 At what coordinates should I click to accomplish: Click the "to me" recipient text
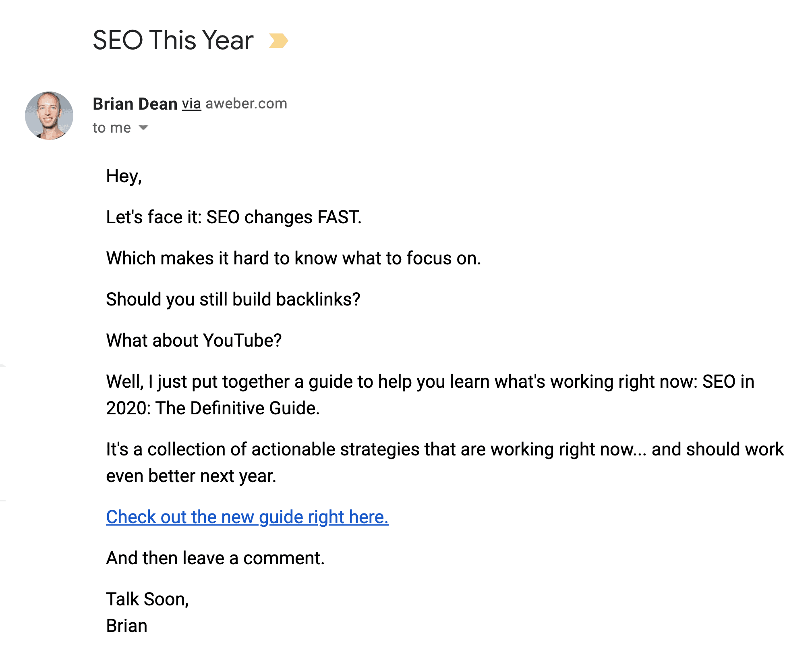pyautogui.click(x=112, y=128)
